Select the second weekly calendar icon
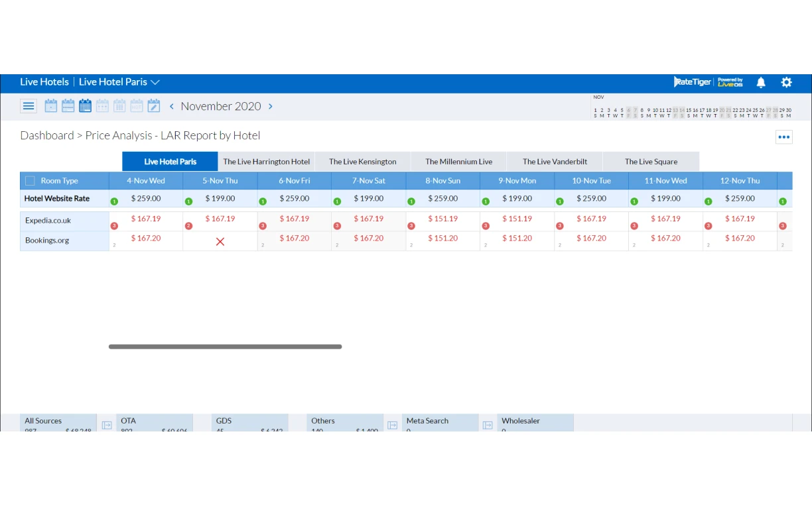This screenshot has width=812, height=509. [68, 106]
